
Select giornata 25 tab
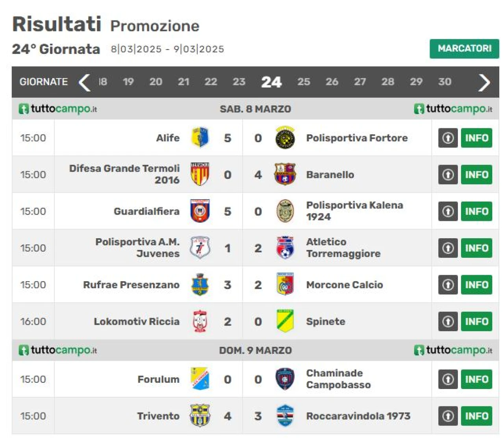pyautogui.click(x=304, y=82)
